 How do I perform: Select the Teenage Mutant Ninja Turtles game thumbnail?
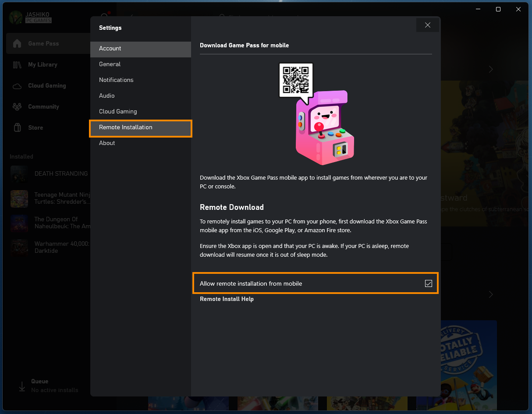tap(19, 198)
